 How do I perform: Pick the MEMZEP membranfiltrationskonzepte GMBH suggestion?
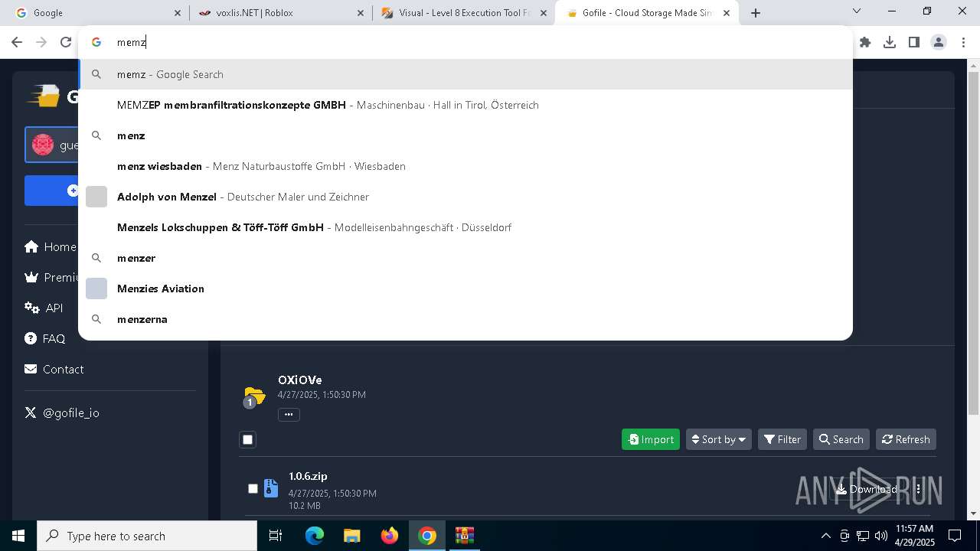click(465, 105)
